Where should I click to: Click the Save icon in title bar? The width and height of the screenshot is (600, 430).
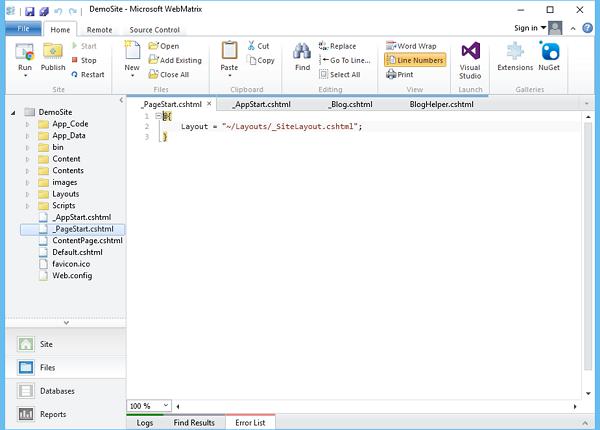point(29,11)
